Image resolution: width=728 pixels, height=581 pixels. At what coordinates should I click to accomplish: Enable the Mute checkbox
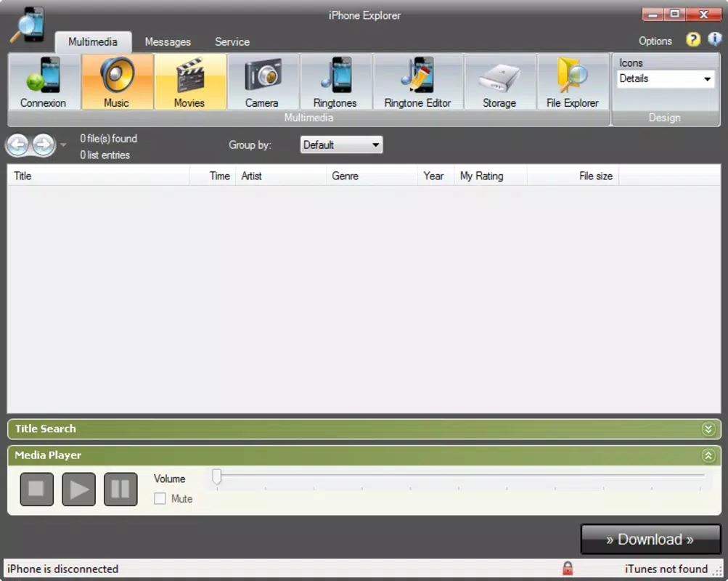(x=160, y=499)
